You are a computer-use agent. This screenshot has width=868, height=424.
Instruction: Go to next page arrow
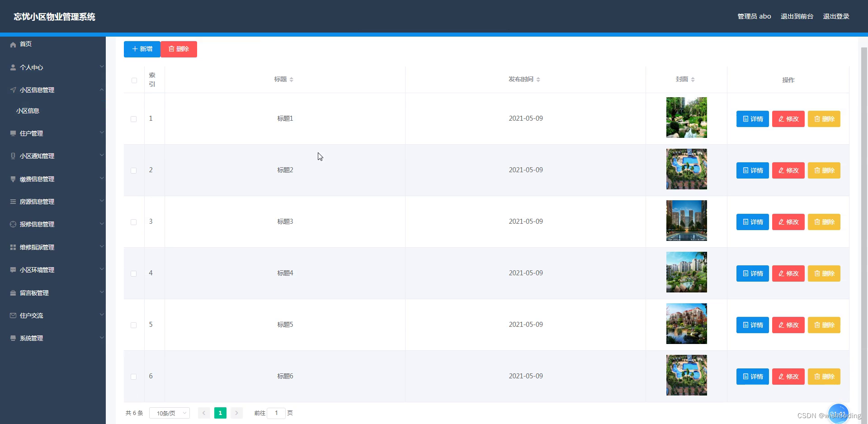pyautogui.click(x=236, y=413)
